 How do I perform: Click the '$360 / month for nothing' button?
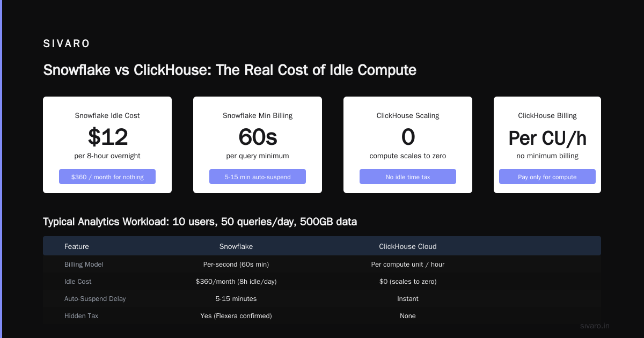click(x=107, y=177)
